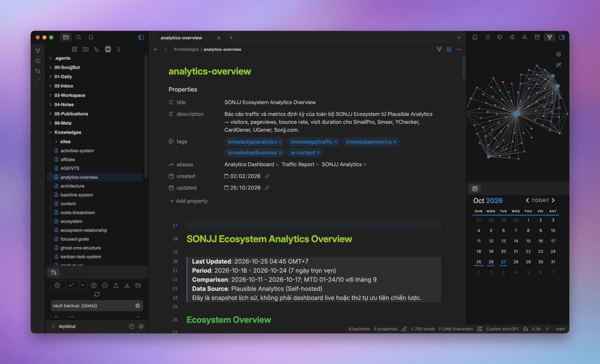Open the backlinks pane icon
The image size is (600, 364).
[x=512, y=37]
